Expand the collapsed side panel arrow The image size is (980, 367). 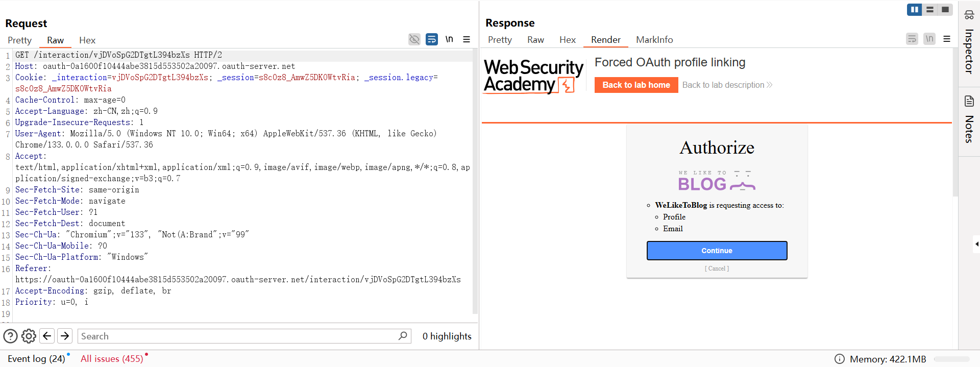[x=976, y=244]
